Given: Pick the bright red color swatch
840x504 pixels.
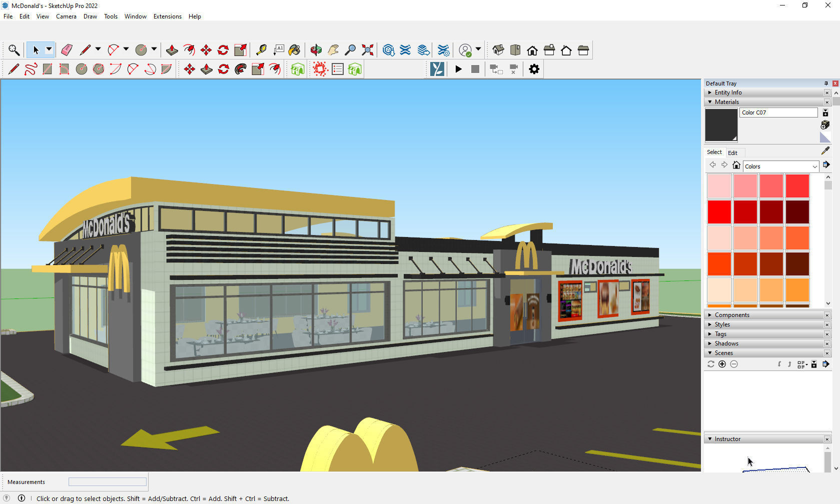Looking at the screenshot, I should tap(719, 212).
